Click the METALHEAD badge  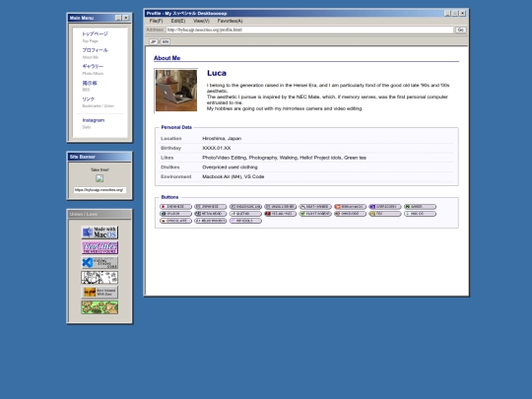point(211,214)
